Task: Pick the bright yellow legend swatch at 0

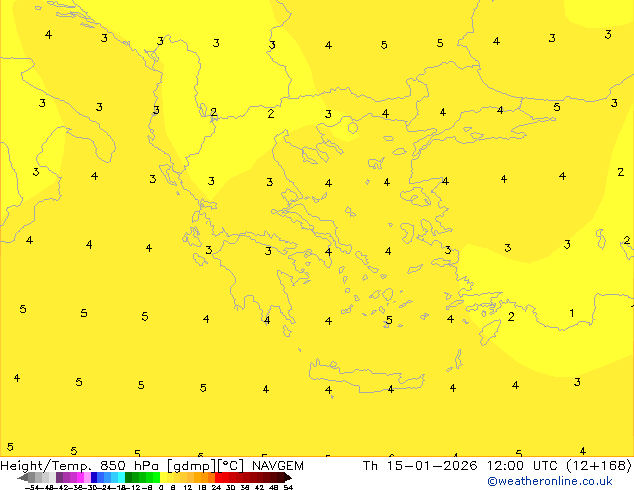Action: click(163, 477)
